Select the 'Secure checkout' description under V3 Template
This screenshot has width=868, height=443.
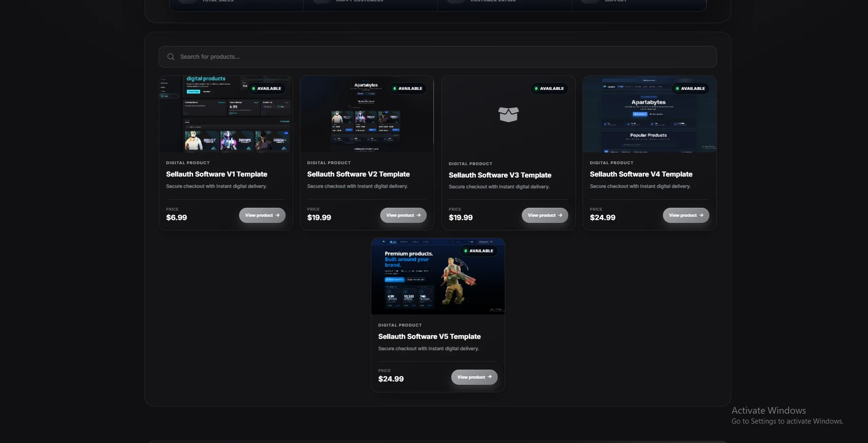pyautogui.click(x=499, y=187)
